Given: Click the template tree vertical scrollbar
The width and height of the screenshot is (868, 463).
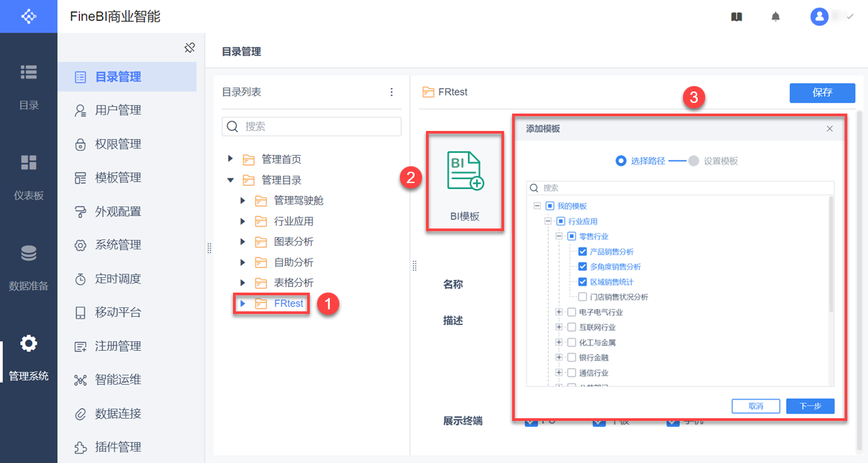Looking at the screenshot, I should [x=831, y=254].
